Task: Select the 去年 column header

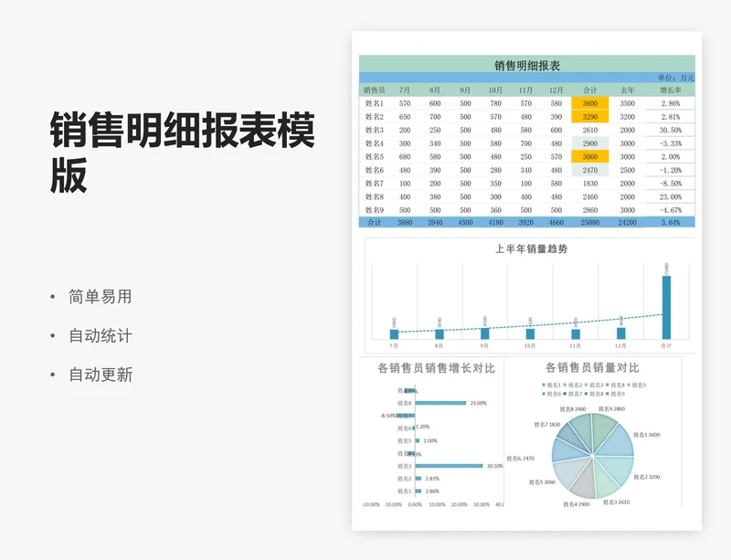Action: 627,90
